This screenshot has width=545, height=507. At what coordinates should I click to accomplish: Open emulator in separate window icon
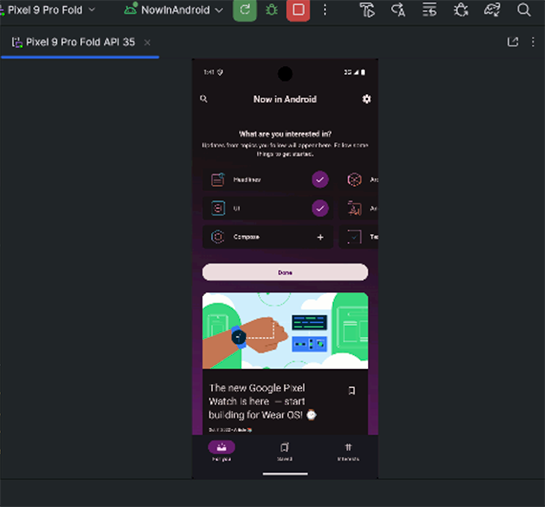pyautogui.click(x=513, y=42)
